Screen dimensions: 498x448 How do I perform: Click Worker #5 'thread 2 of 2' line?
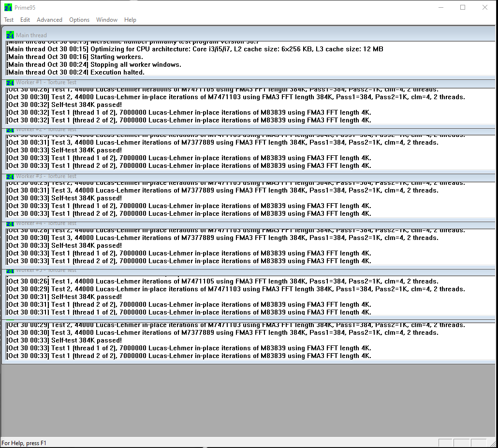[189, 304]
